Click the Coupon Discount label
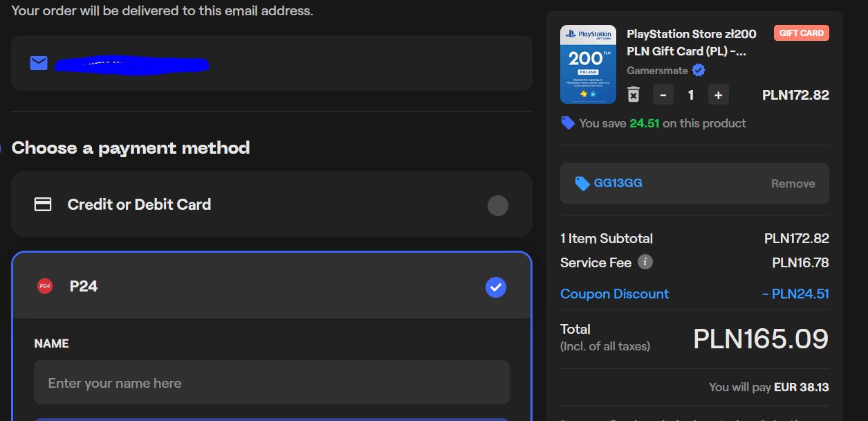The width and height of the screenshot is (868, 421). 614,294
